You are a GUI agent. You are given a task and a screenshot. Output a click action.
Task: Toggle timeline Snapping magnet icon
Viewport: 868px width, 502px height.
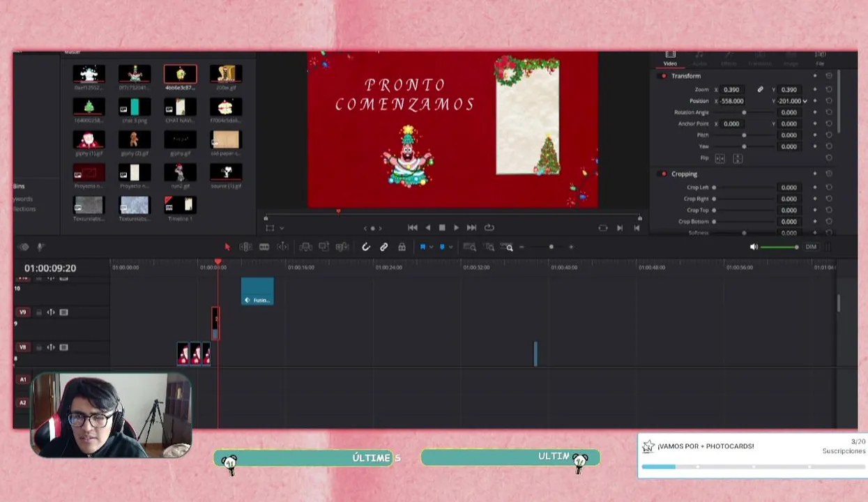coord(365,247)
